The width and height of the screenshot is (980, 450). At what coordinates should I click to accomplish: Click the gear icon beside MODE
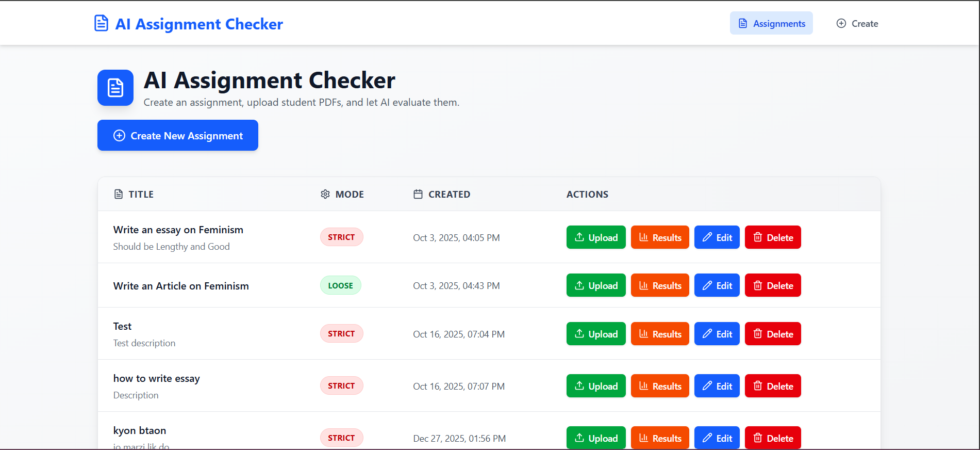tap(325, 194)
